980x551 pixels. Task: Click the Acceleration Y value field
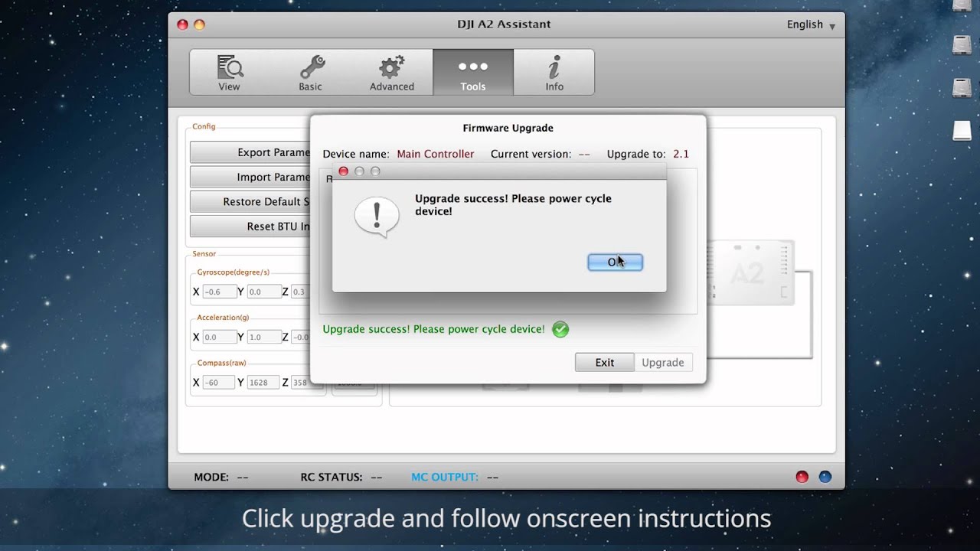[263, 337]
